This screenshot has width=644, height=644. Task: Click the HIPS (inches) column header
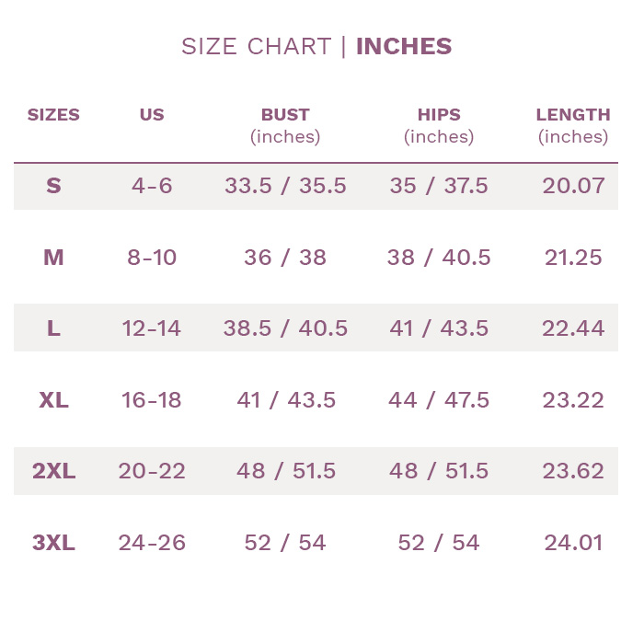point(439,126)
